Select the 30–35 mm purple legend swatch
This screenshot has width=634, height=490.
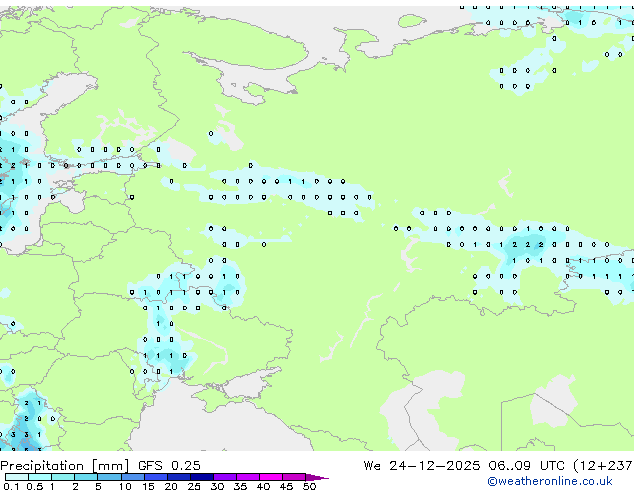click(x=225, y=477)
